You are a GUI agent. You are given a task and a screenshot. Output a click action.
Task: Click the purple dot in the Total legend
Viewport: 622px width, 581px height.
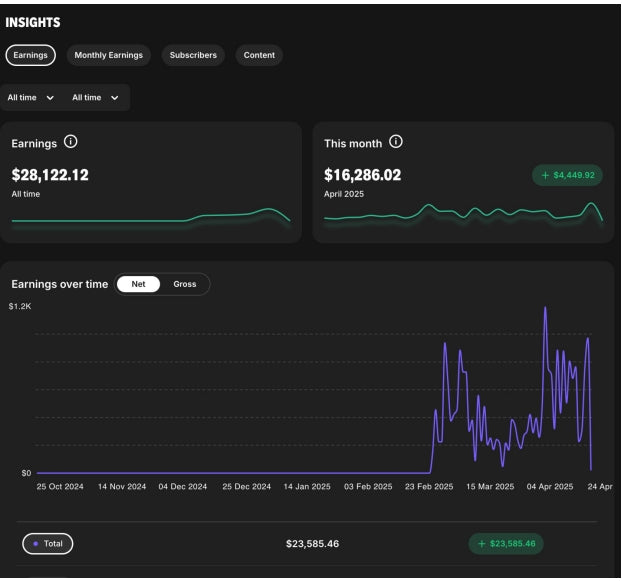(x=37, y=544)
